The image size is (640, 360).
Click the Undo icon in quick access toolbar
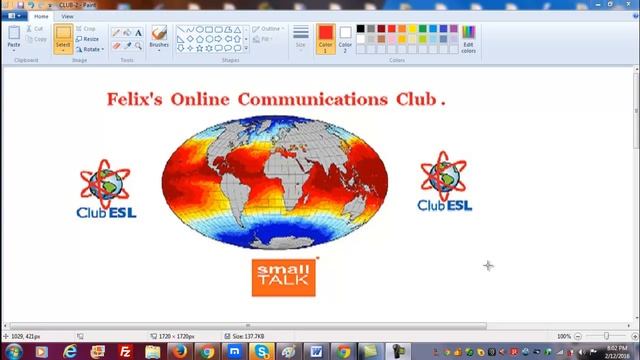point(31,5)
